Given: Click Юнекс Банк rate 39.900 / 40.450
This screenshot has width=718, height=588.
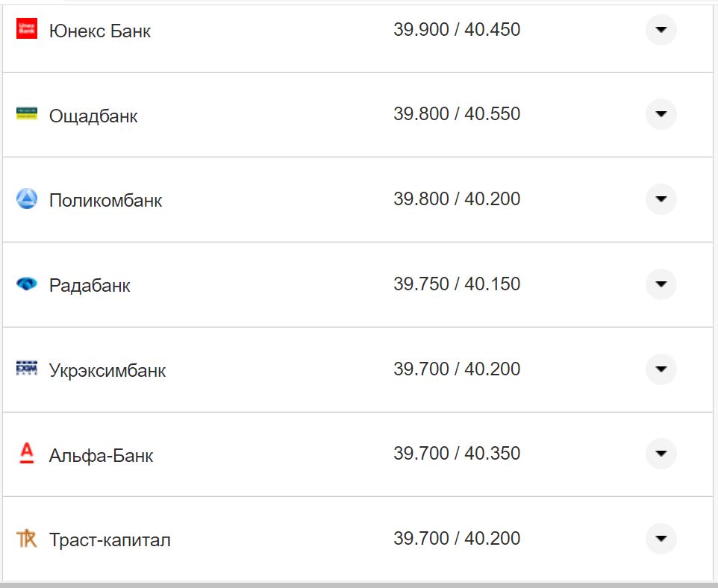Looking at the screenshot, I should (457, 30).
